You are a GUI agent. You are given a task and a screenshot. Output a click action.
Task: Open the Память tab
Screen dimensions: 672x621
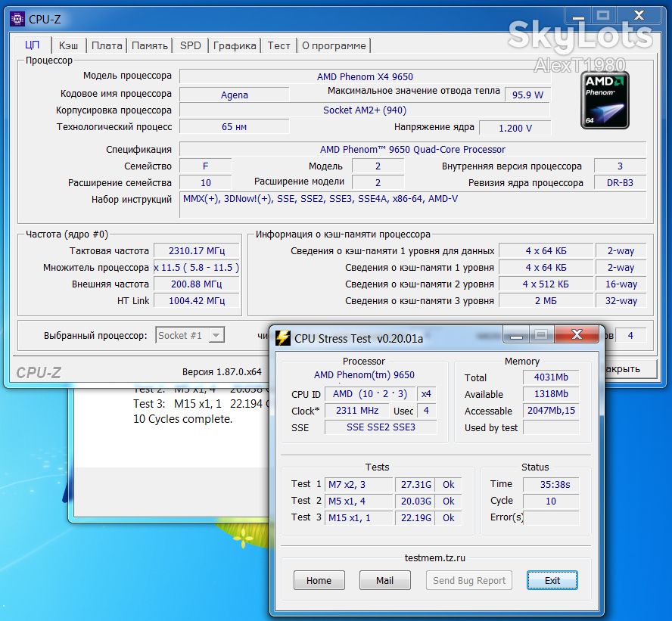[x=150, y=45]
